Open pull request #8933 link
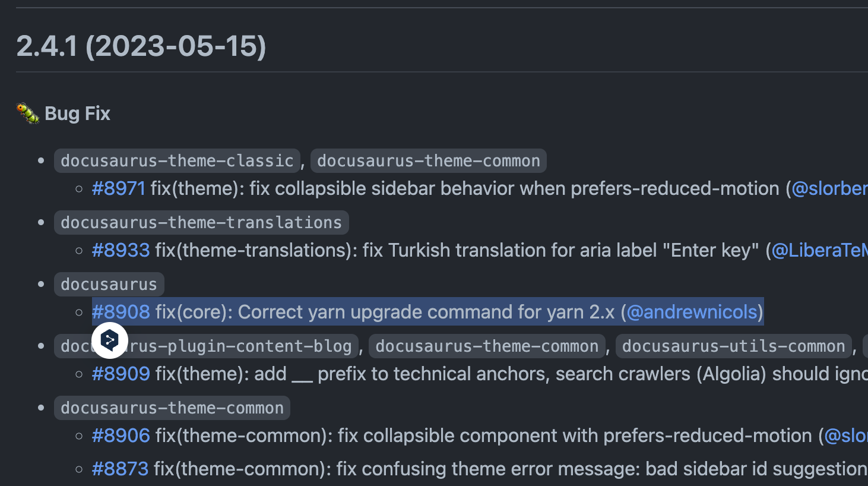This screenshot has width=868, height=486. point(121,250)
